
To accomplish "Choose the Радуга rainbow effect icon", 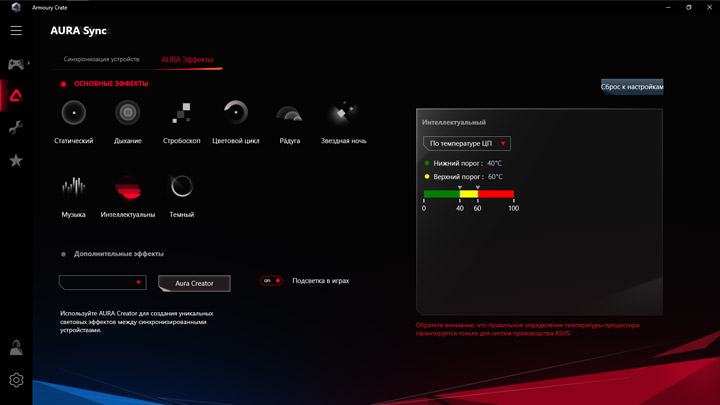I will (x=289, y=114).
